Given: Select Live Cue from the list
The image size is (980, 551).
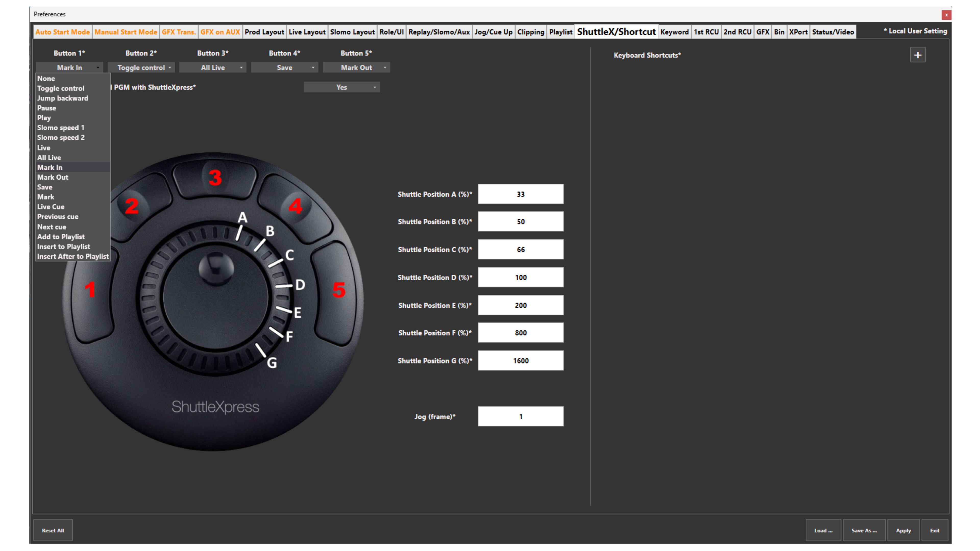Looking at the screenshot, I should pyautogui.click(x=73, y=207).
